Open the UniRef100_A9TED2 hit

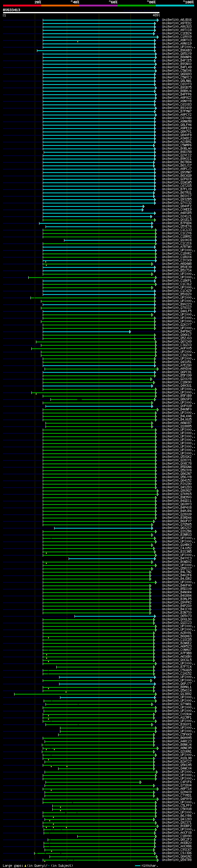tap(176, 23)
